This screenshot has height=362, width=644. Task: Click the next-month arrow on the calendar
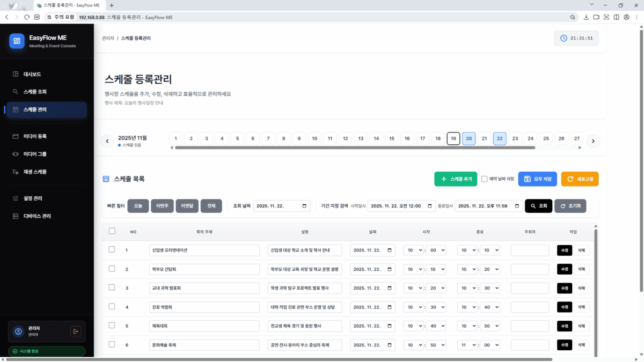click(593, 141)
